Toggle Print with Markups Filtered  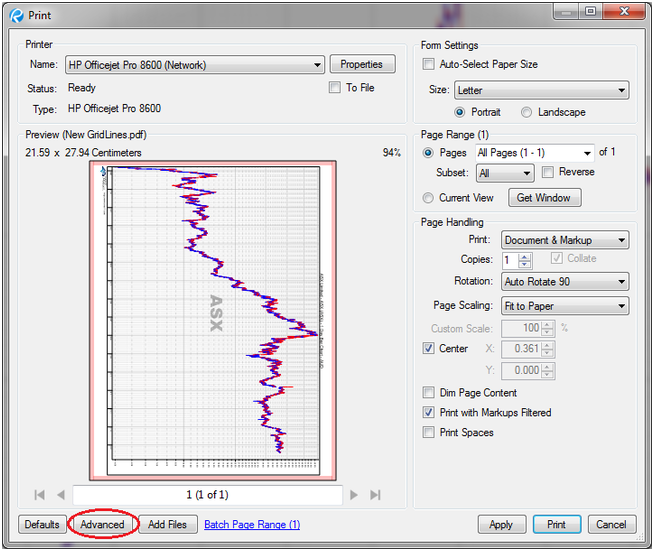(429, 413)
